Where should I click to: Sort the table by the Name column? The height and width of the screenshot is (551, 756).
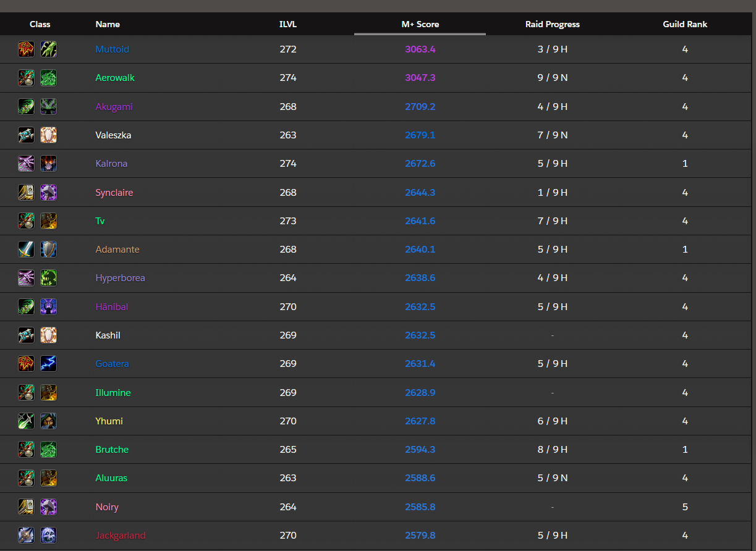[x=108, y=24]
